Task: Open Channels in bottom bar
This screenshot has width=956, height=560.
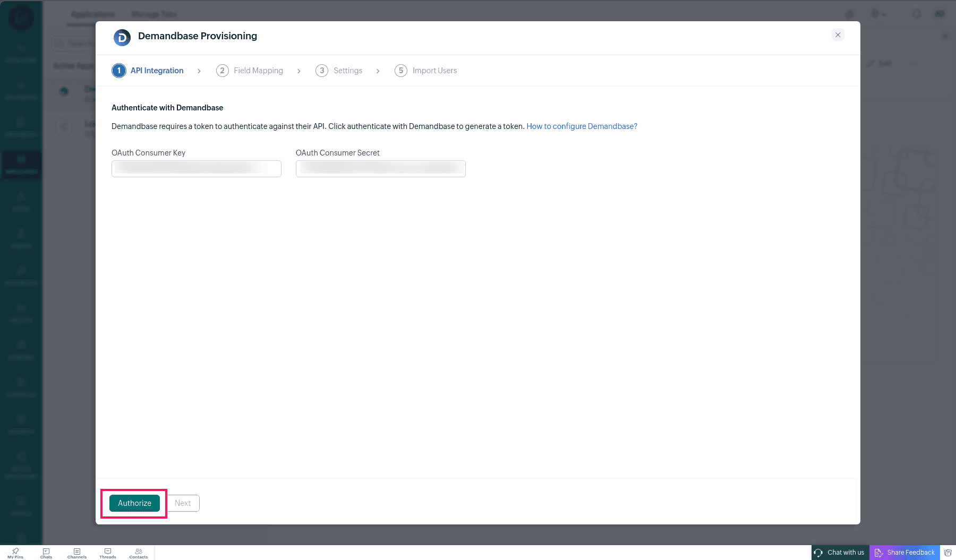Action: tap(77, 553)
